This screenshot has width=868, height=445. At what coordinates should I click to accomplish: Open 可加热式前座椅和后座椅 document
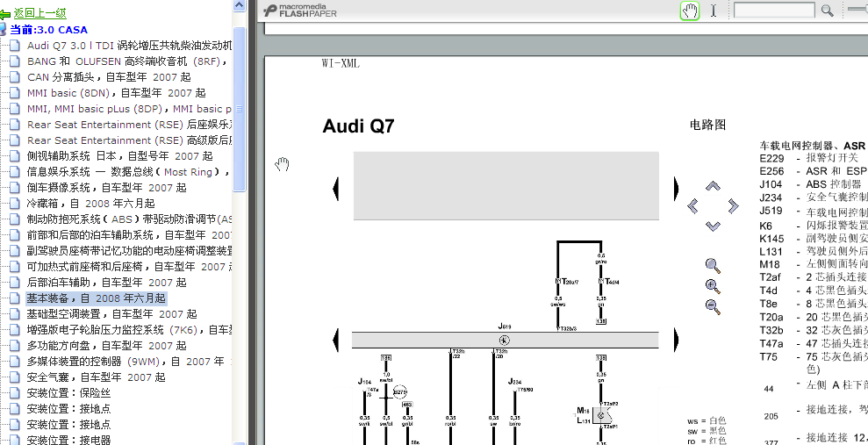(x=130, y=266)
